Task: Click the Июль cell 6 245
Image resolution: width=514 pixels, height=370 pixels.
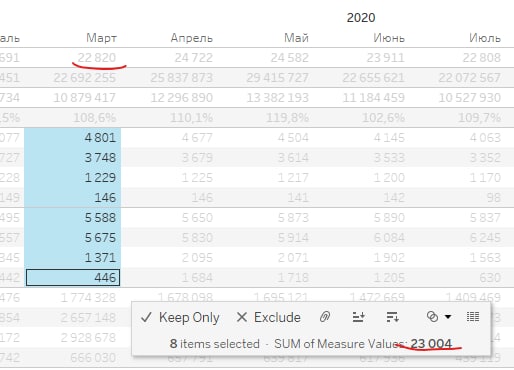Action: pyautogui.click(x=485, y=238)
